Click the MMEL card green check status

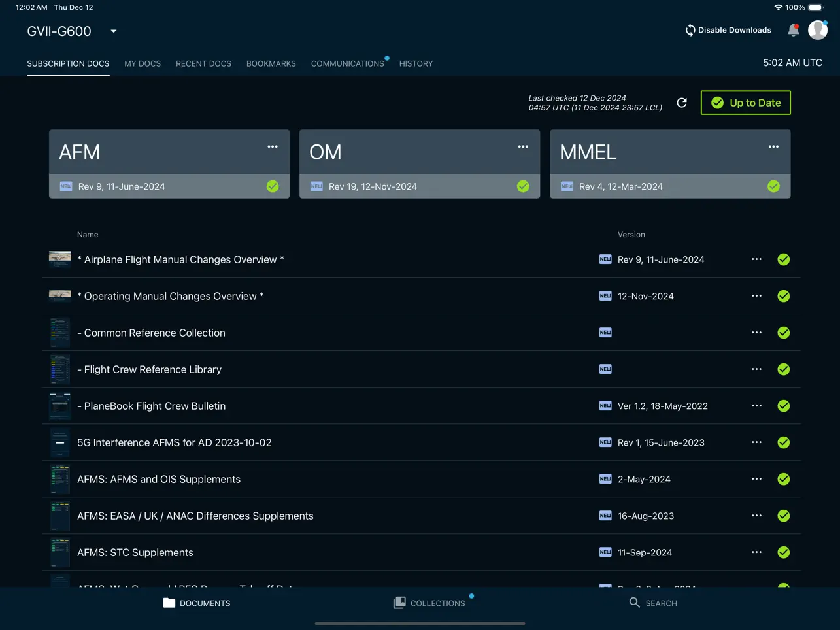click(x=773, y=186)
